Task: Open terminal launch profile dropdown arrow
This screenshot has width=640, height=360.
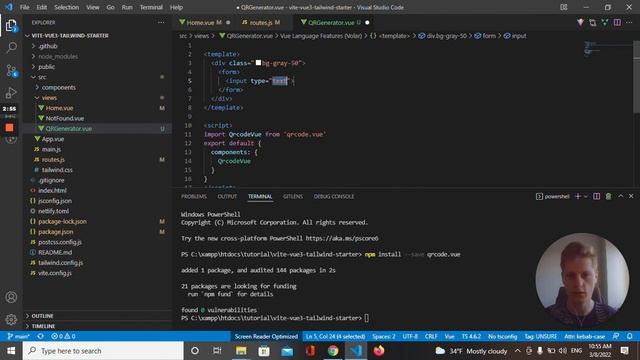Action: pyautogui.click(x=585, y=196)
